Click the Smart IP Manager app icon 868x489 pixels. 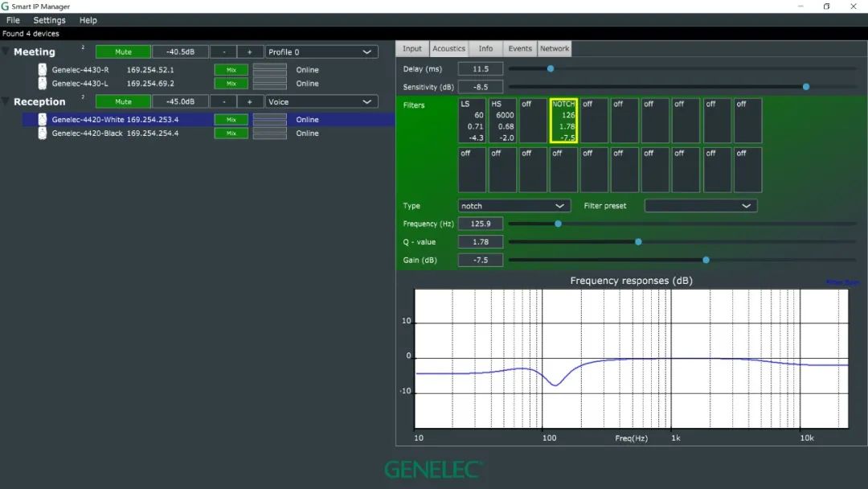[x=5, y=6]
